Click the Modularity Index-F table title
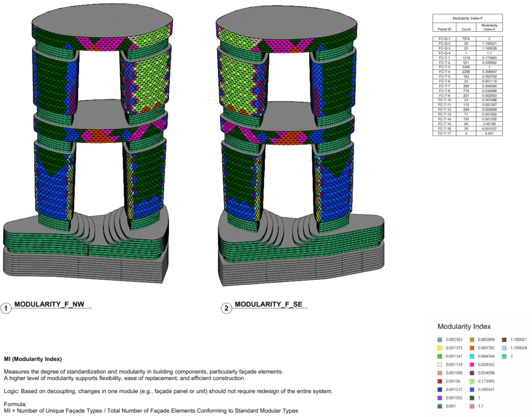Image resolution: width=532 pixels, height=417 pixels. tap(467, 17)
